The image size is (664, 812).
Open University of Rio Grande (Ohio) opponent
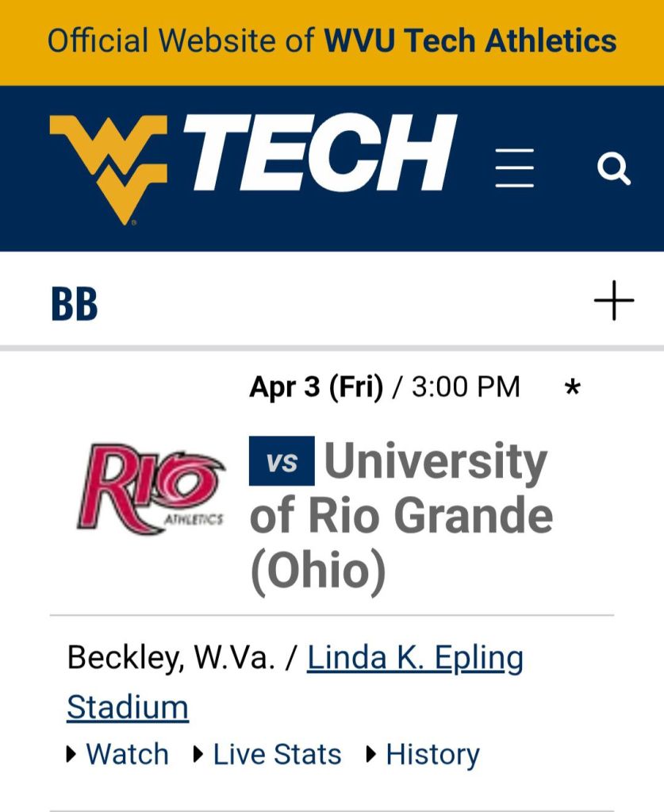(401, 516)
